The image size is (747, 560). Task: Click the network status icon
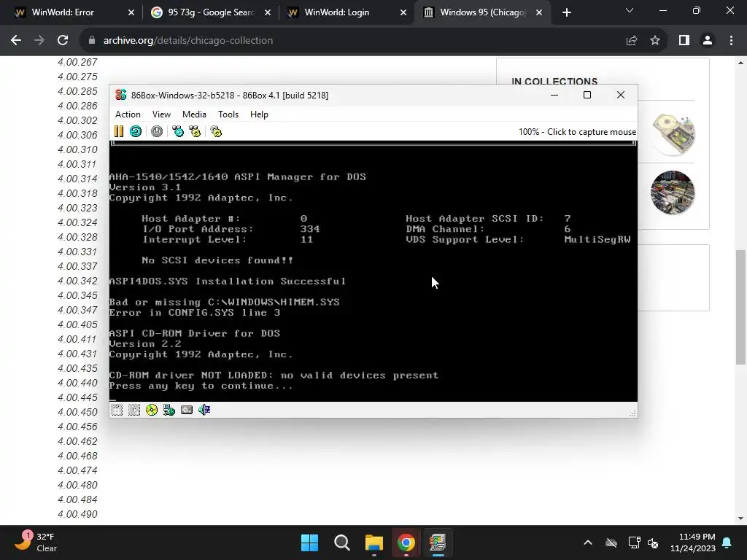pos(169,410)
